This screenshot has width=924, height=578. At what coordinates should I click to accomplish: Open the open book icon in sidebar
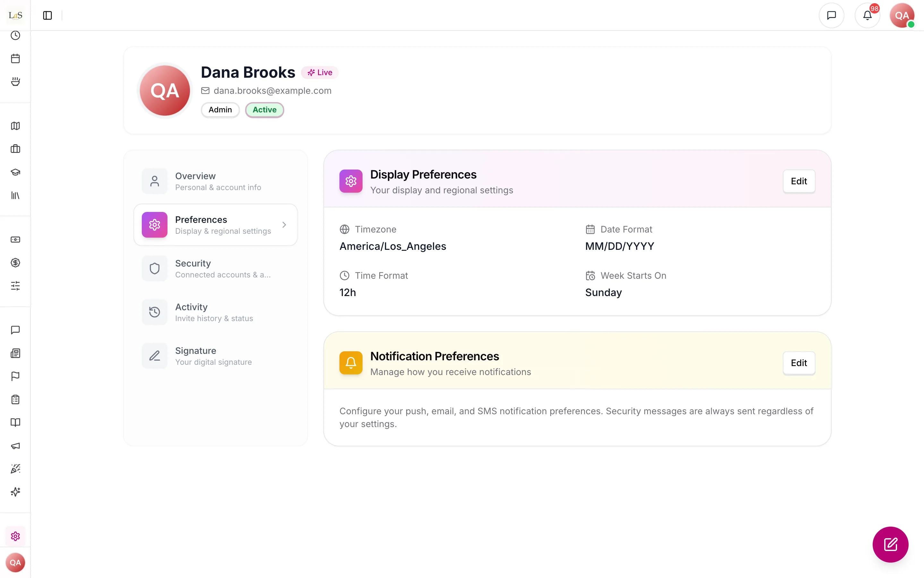pyautogui.click(x=15, y=422)
